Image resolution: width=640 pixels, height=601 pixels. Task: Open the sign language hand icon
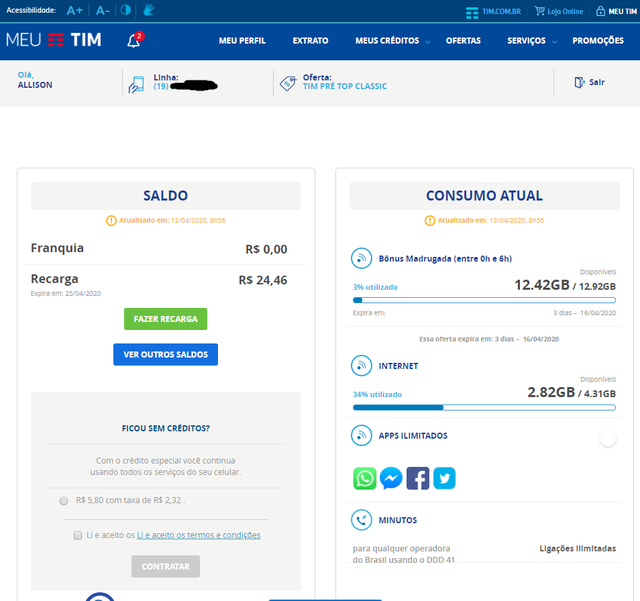tap(149, 10)
